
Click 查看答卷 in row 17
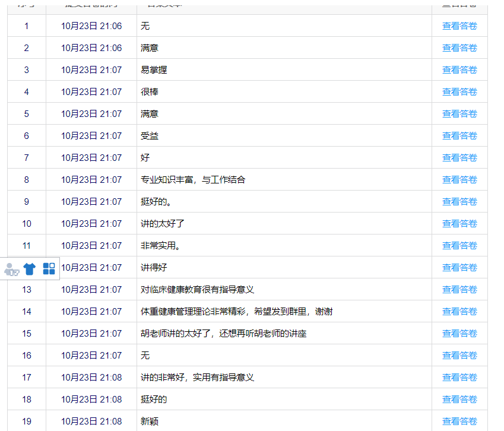point(459,378)
